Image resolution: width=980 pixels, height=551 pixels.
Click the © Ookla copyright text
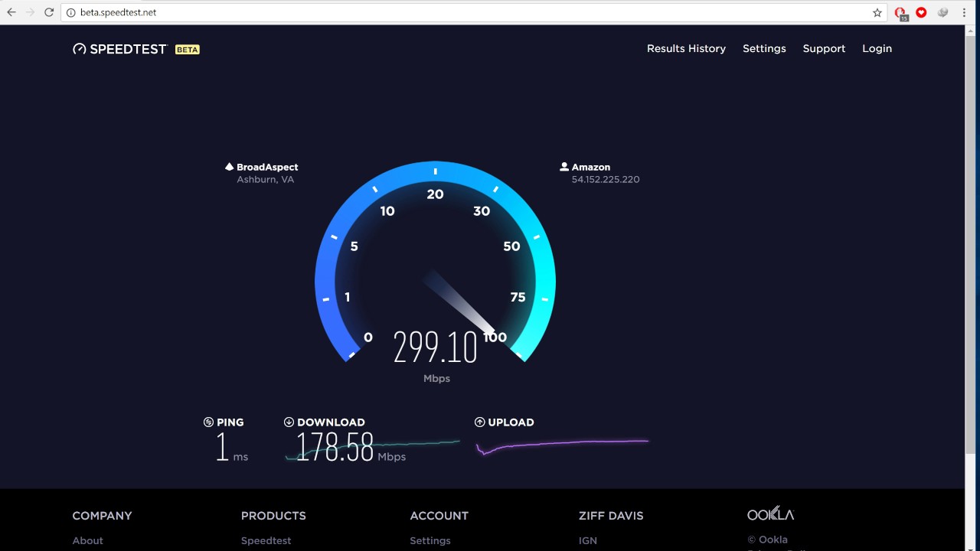point(767,540)
